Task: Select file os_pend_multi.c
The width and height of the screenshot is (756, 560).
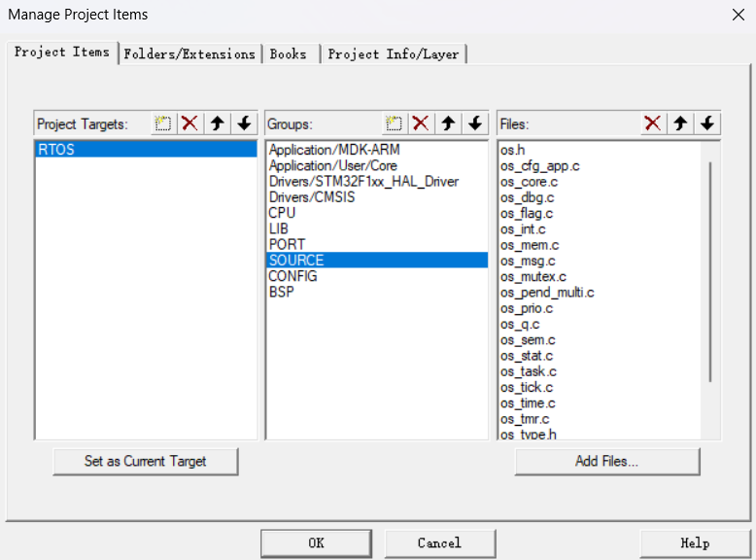Action: coord(600,293)
